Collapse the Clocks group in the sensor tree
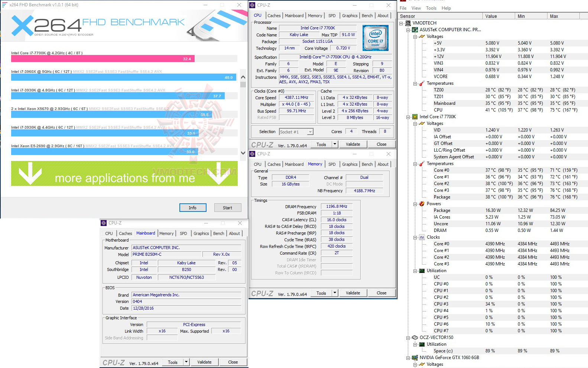588x368 pixels. tap(415, 237)
